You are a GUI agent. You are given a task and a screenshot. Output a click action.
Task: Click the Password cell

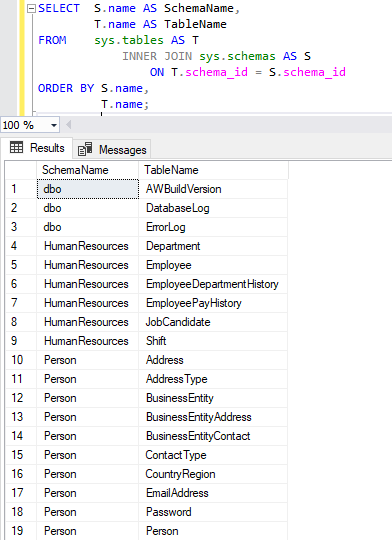tap(213, 512)
